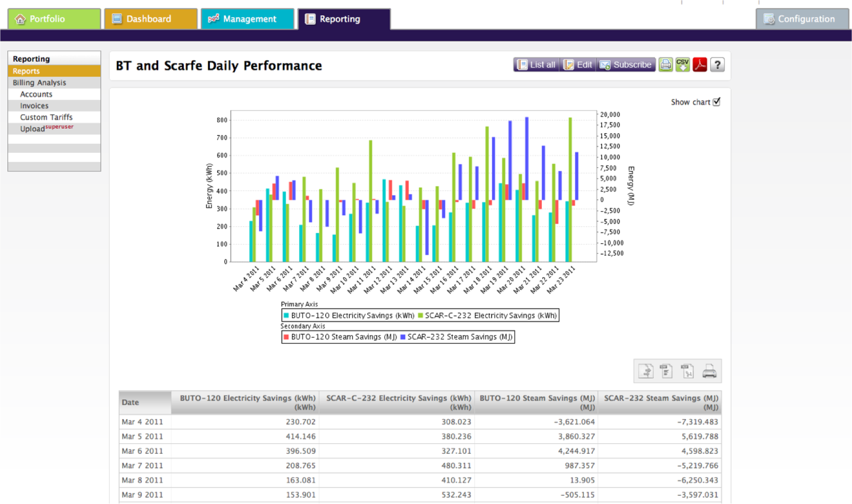This screenshot has height=504, width=852.
Task: Export the table as XLS using the grey icon
Action: 687,371
